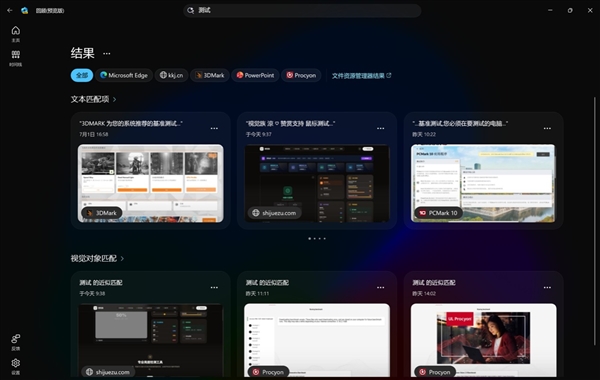Click into the search input field
Image resolution: width=600 pixels, height=380 pixels.
pyautogui.click(x=302, y=10)
